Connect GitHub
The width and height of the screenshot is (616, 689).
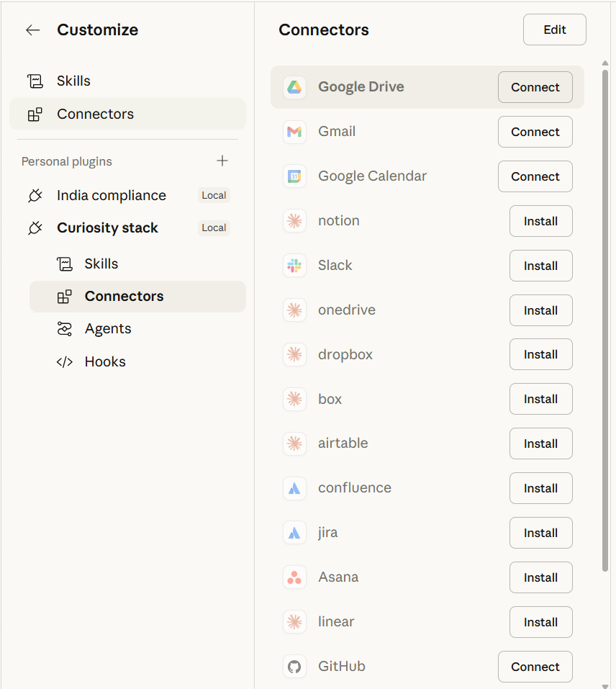click(535, 667)
